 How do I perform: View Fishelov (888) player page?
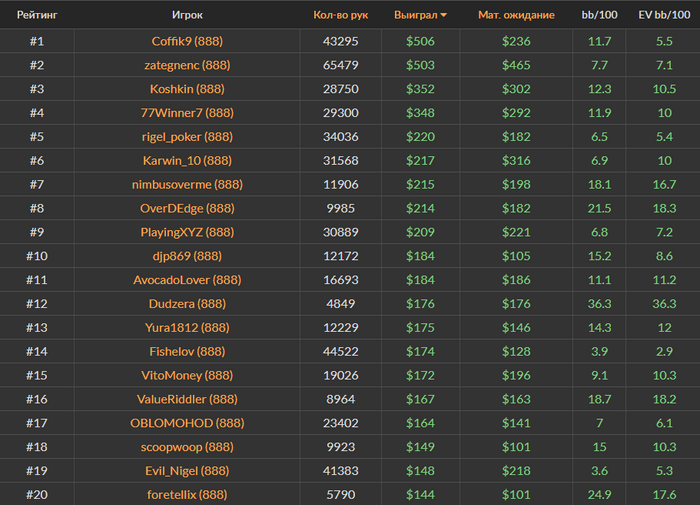tap(187, 352)
